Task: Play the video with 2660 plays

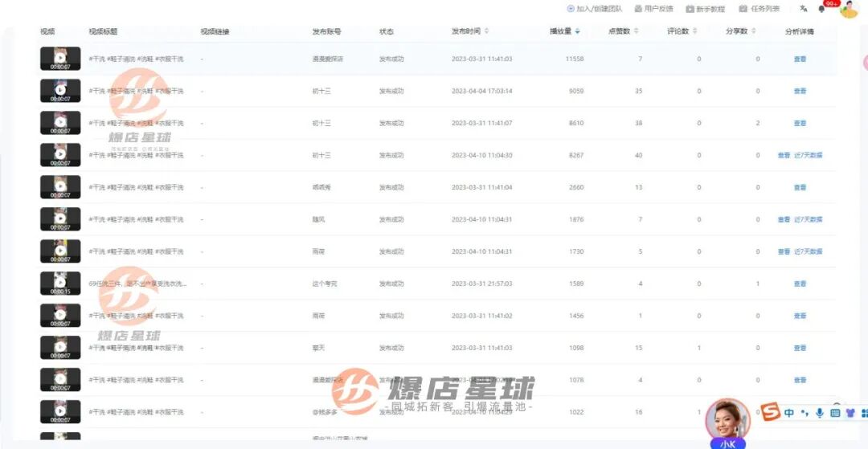Action: pyautogui.click(x=60, y=186)
